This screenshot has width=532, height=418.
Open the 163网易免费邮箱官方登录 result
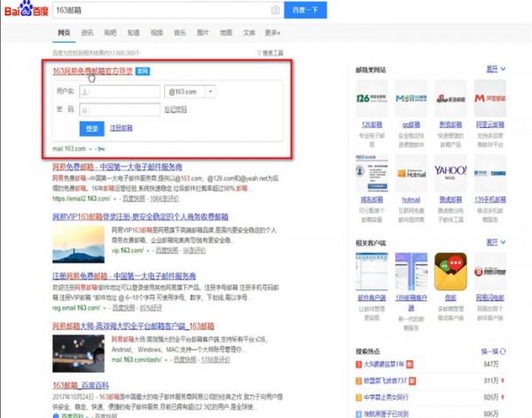(x=92, y=71)
